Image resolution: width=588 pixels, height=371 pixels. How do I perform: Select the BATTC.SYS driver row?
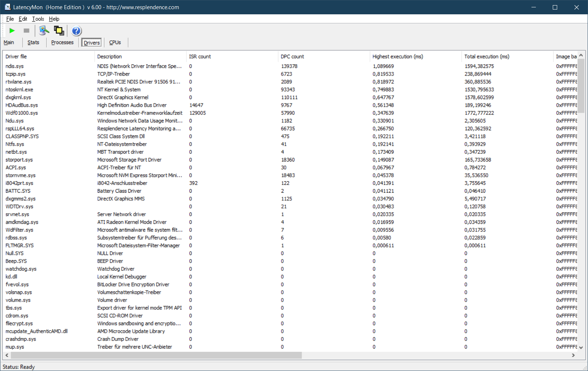[x=290, y=191]
